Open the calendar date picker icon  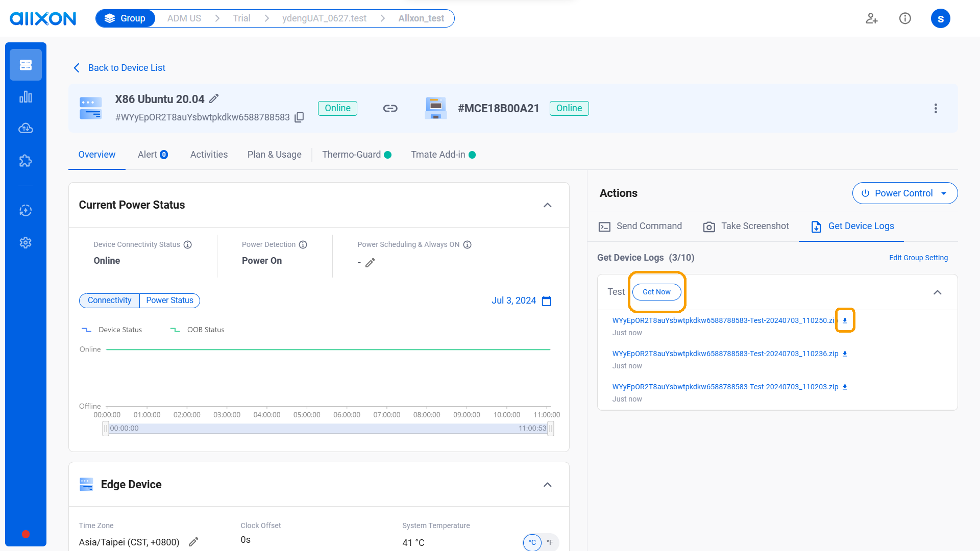547,301
